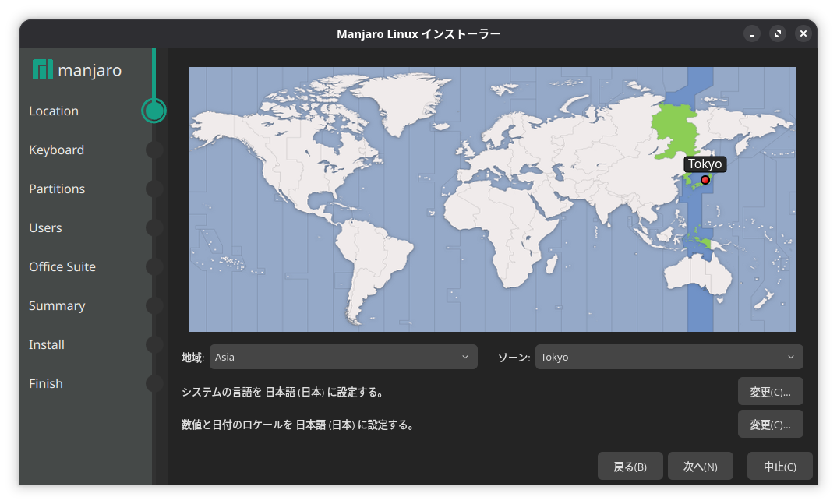Select the Summary step in sidebar
The image size is (837, 504).
(57, 305)
